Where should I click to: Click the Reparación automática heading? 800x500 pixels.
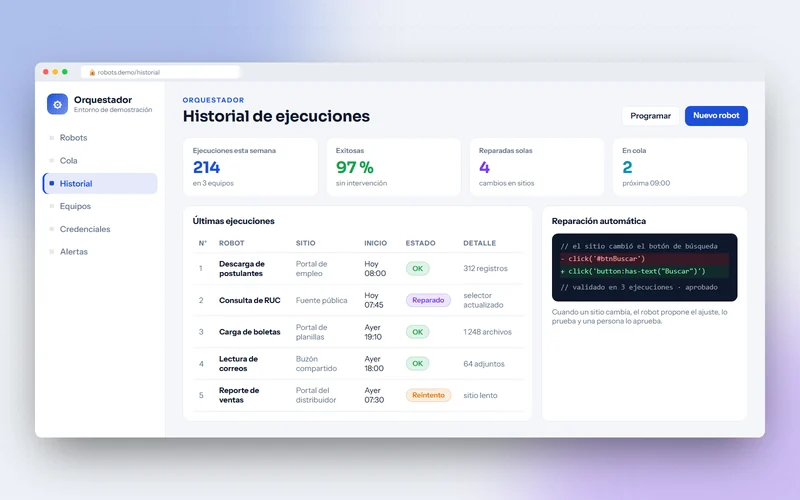598,221
